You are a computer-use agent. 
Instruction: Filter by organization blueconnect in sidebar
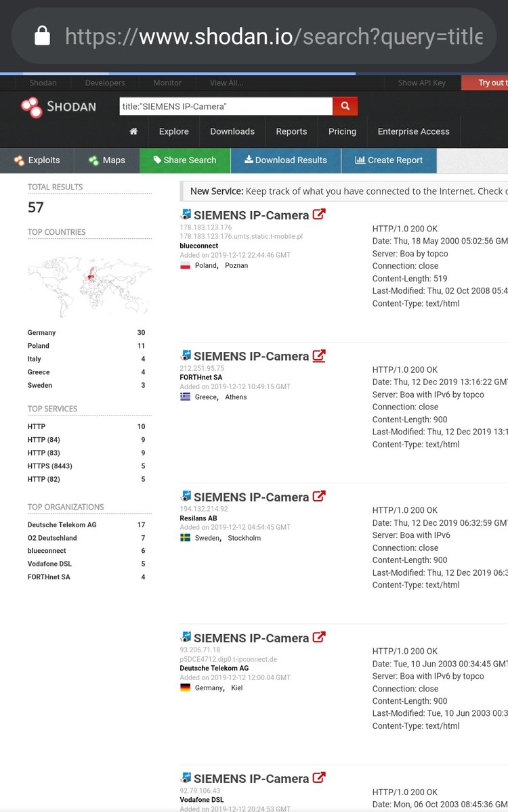pyautogui.click(x=47, y=551)
